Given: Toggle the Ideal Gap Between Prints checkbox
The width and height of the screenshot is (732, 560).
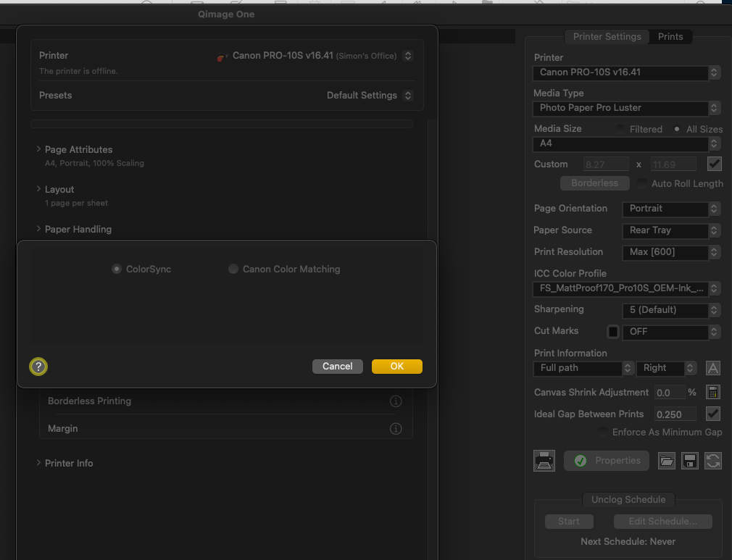Looking at the screenshot, I should pos(713,414).
